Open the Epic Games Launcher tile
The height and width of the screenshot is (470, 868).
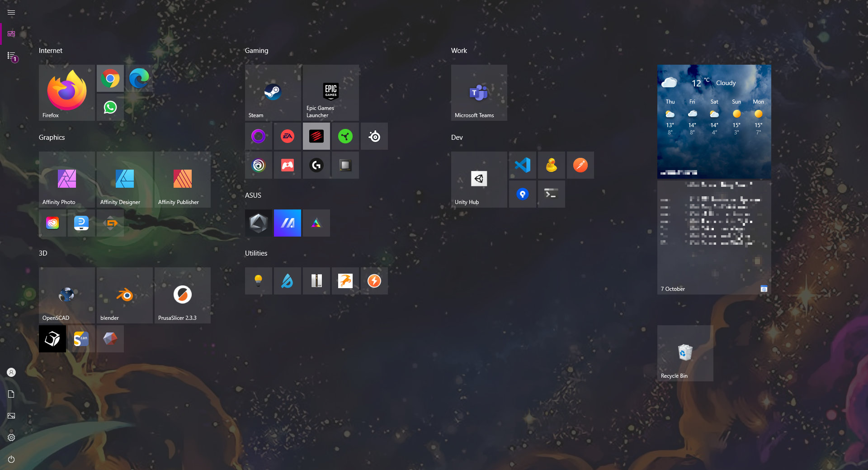click(331, 93)
